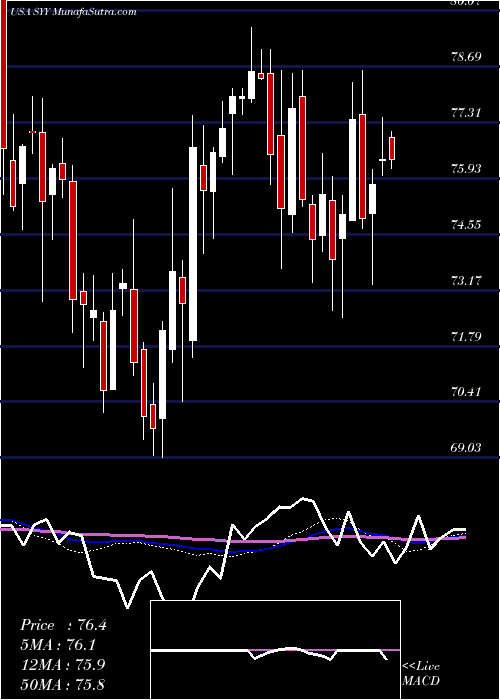Select the 73.17 price axis label
This screenshot has height=700, width=500.
[466, 281]
